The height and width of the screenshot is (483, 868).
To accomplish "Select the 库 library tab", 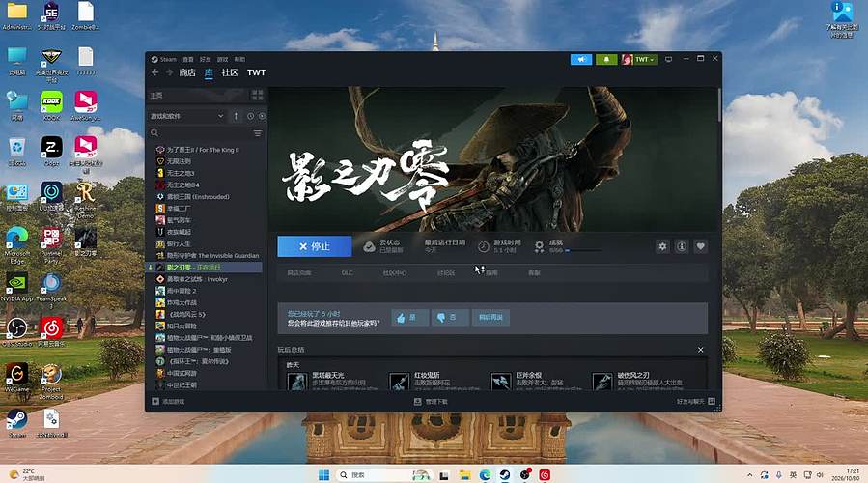I will tap(209, 72).
